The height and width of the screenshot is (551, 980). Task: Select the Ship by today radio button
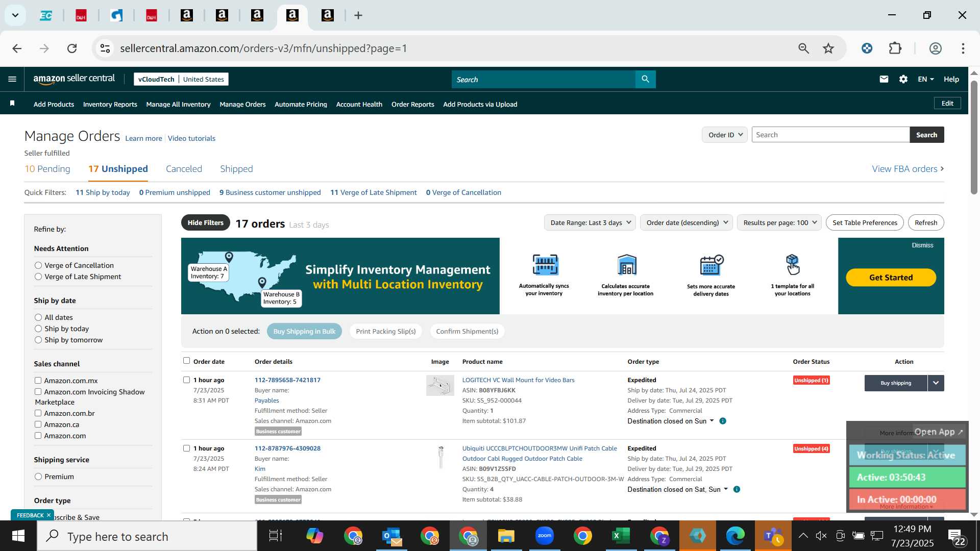point(38,329)
